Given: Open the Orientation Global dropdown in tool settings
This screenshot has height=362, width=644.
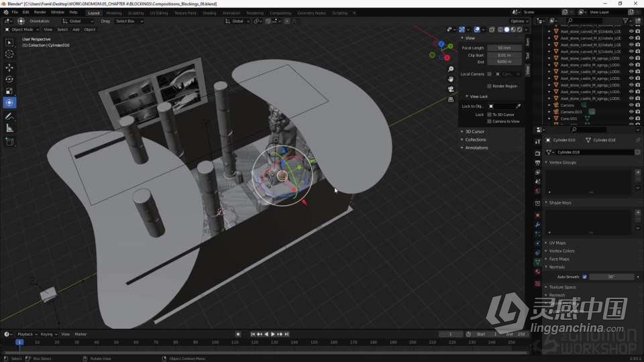Looking at the screenshot, I should 78,21.
